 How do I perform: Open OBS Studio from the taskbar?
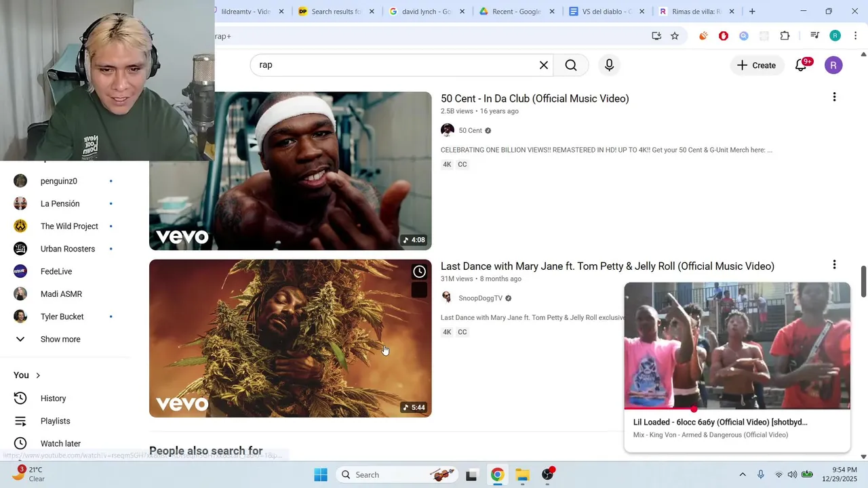[x=548, y=474]
